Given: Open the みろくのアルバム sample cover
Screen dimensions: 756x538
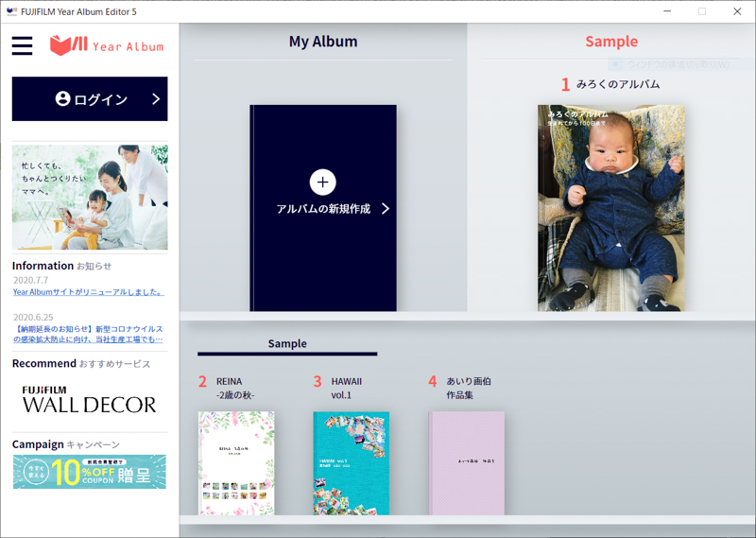Looking at the screenshot, I should pos(610,208).
